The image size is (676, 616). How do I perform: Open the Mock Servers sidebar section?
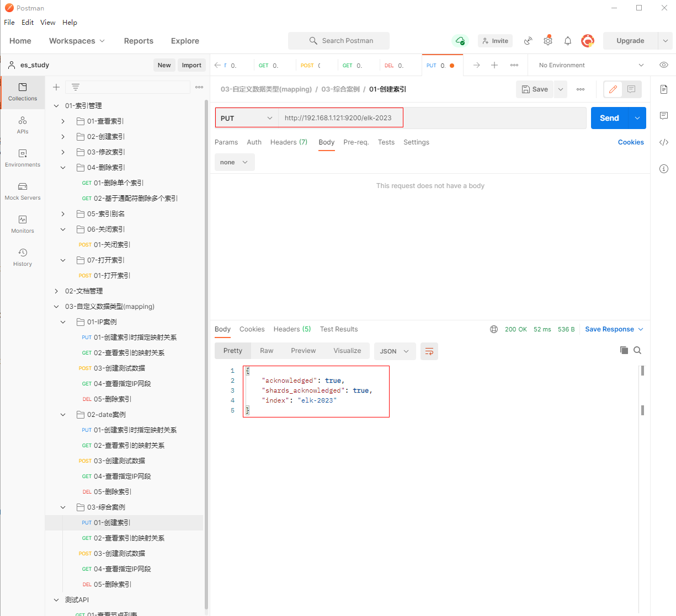[23, 191]
